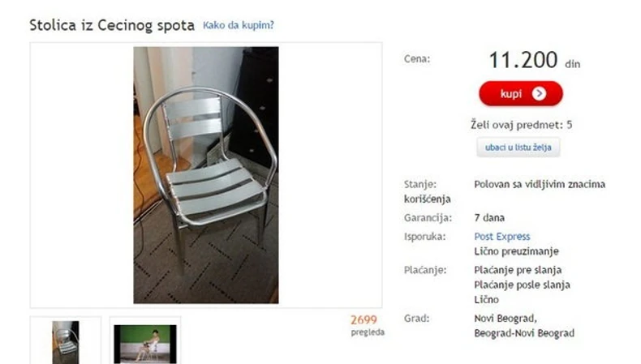The image size is (641, 364).
Task: Click the 11.200 din price
Action: pyautogui.click(x=535, y=60)
